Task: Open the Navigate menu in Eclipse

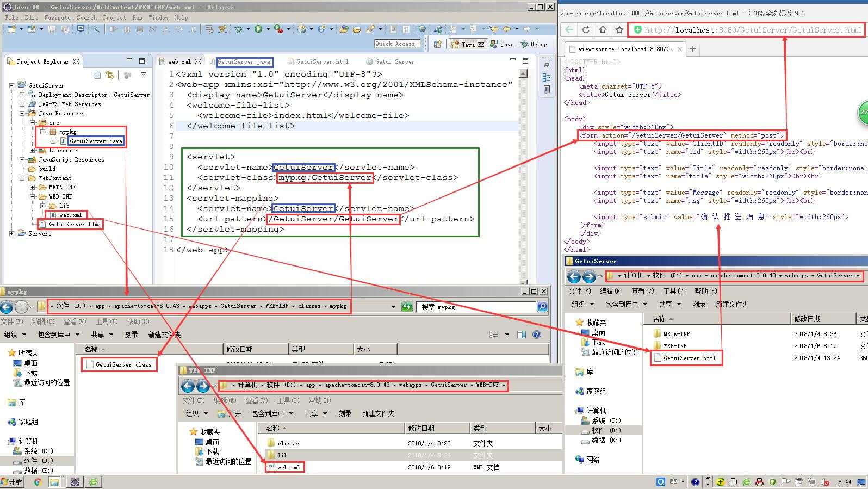Action: 57,17
